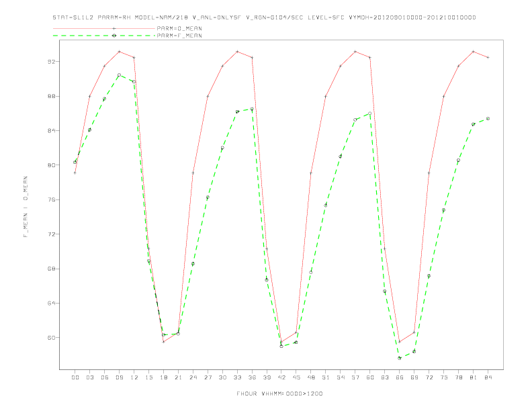Viewport: 532px width, 411px height.
Task: Click the 30 forecast hour x-axis label
Action: click(222, 377)
